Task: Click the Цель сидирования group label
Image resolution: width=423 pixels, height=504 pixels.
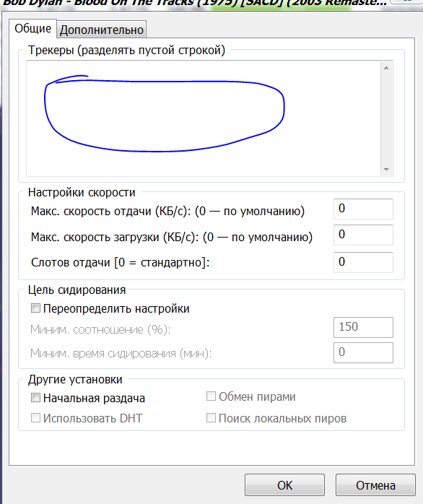Action: point(77,290)
